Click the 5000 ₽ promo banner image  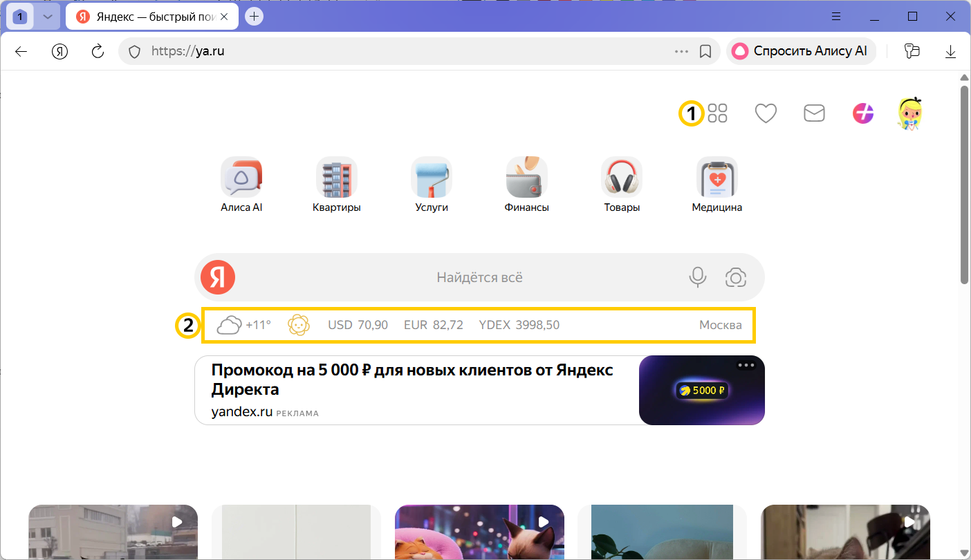pyautogui.click(x=702, y=390)
